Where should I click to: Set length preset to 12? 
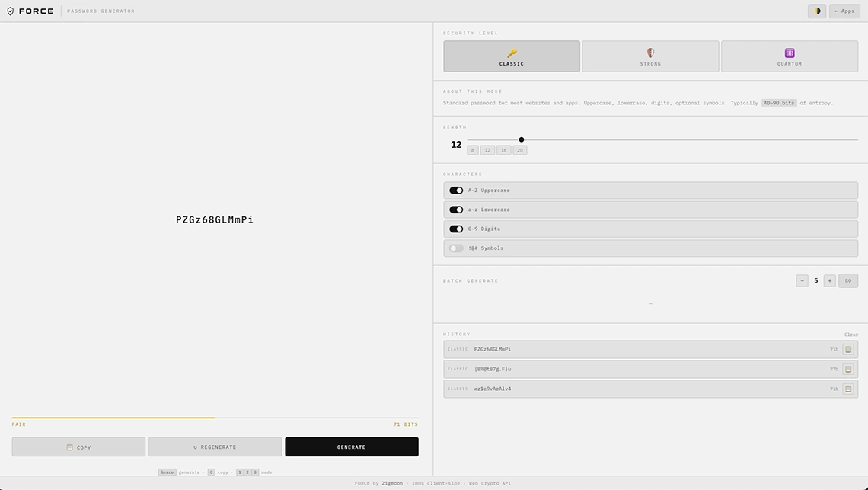point(488,150)
